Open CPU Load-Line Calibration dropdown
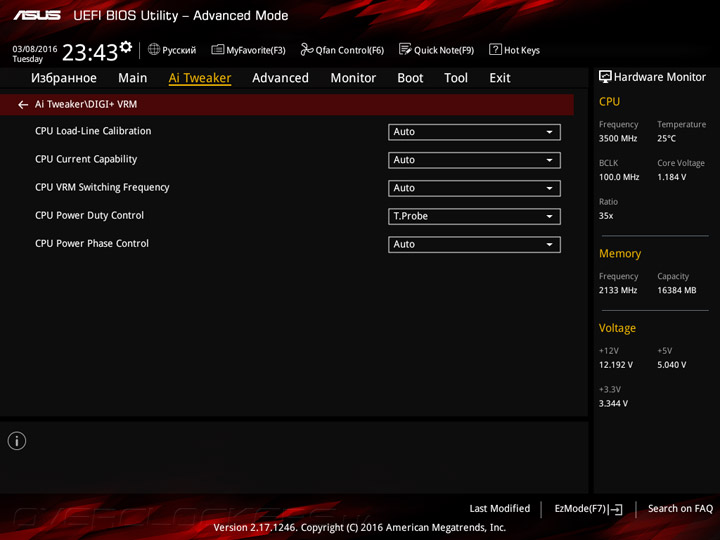This screenshot has width=720, height=540. click(x=474, y=132)
